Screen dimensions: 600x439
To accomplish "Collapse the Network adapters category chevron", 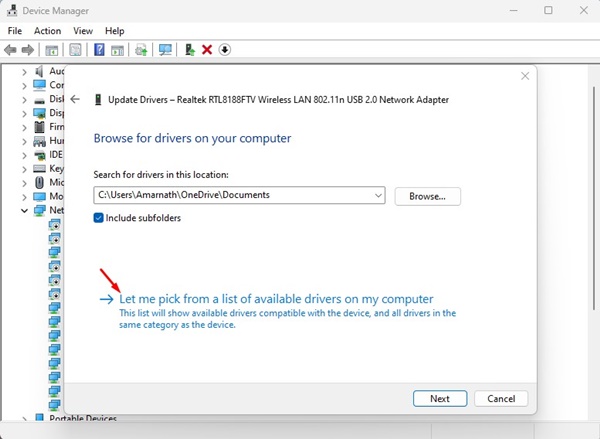I will coord(24,211).
